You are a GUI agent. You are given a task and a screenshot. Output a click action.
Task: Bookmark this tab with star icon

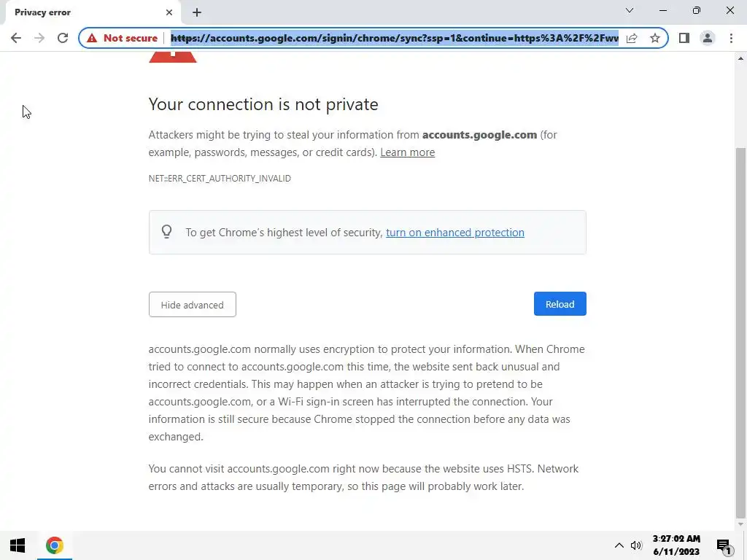(655, 38)
